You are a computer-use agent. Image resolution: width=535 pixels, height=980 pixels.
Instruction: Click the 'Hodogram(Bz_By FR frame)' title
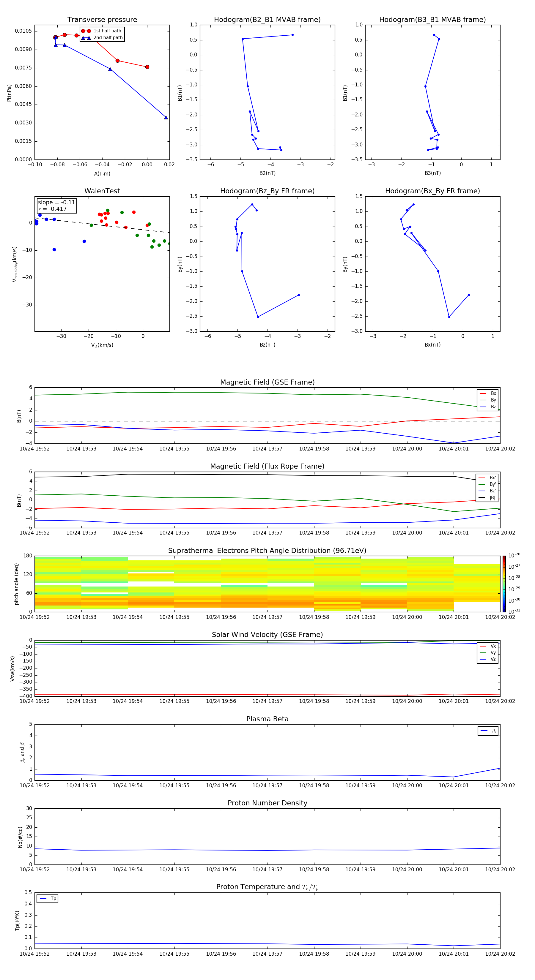click(x=267, y=191)
